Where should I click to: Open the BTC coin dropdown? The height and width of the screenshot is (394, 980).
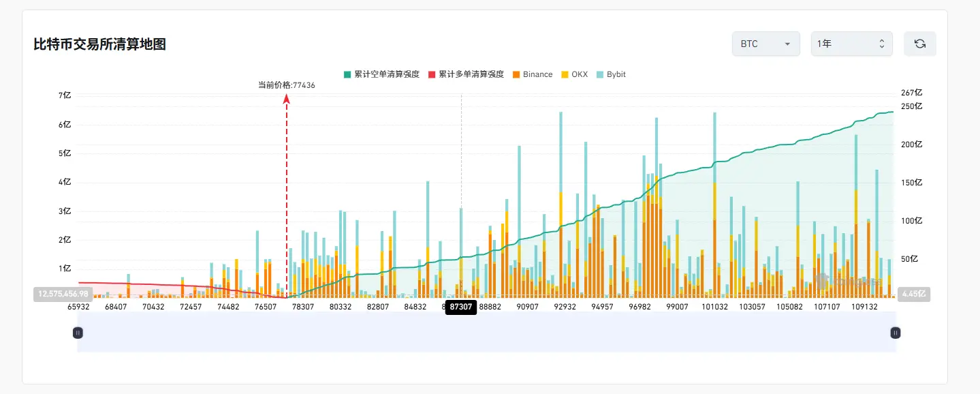(765, 44)
